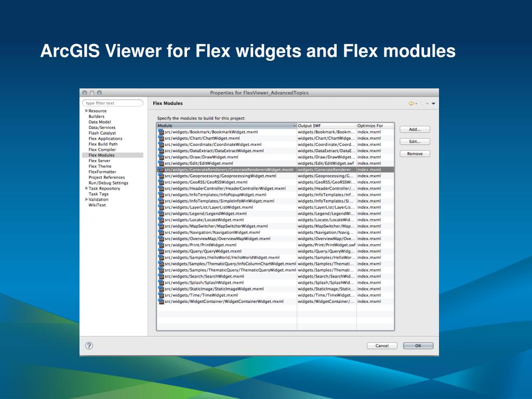
Task: Click the StaticImageWidget.mxml module file icon
Action: (x=161, y=289)
